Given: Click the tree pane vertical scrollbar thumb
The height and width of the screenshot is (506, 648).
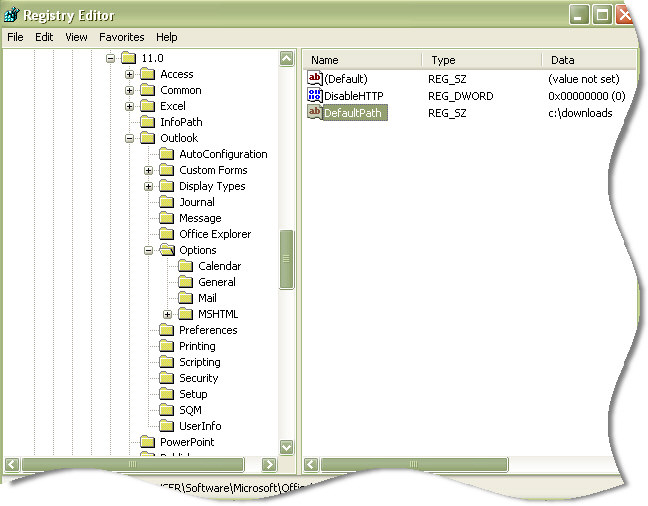Looking at the screenshot, I should (x=287, y=259).
